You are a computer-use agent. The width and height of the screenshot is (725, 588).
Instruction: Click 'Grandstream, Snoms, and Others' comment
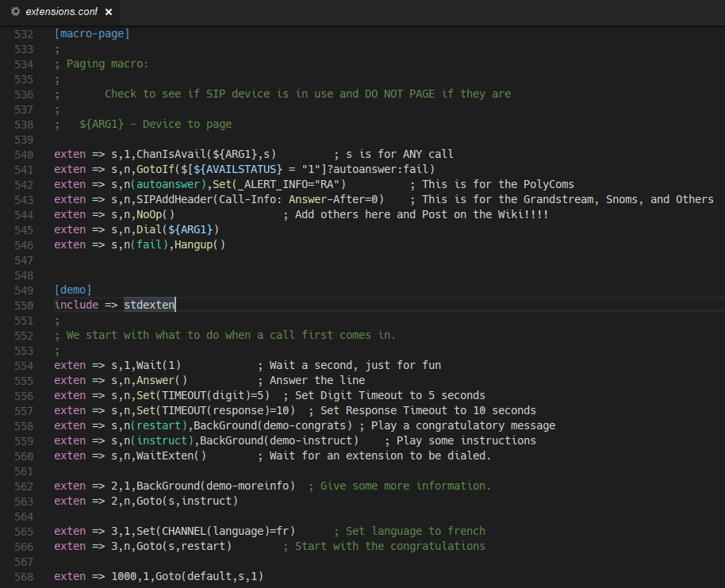tap(618, 199)
